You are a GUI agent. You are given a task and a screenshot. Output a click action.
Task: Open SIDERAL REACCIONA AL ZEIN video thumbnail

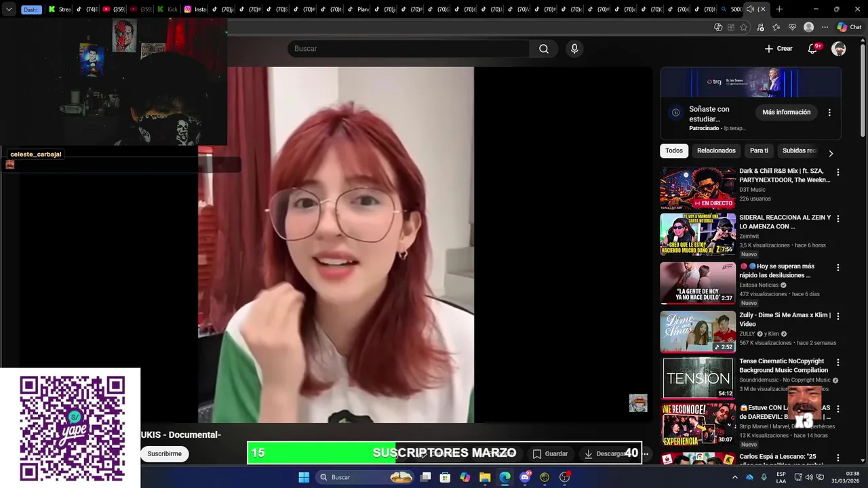point(698,235)
